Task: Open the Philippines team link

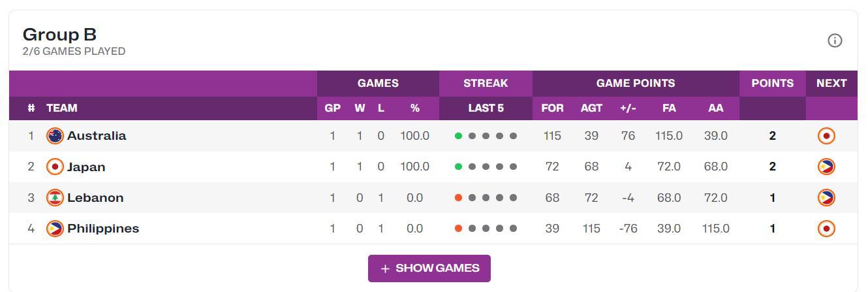Action: [x=103, y=229]
